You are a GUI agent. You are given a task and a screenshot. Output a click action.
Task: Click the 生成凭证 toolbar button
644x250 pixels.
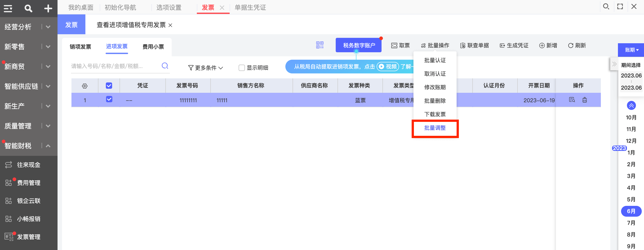[514, 45]
